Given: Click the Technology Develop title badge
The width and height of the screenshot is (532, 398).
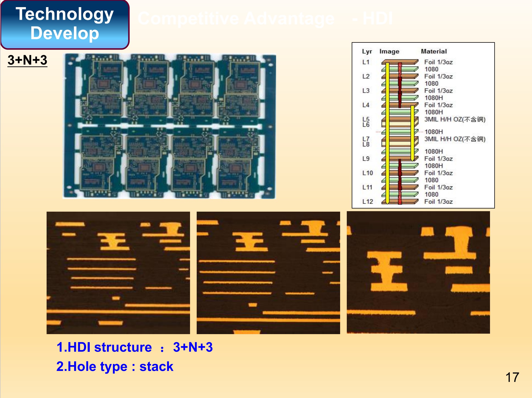Looking at the screenshot, I should click(65, 24).
